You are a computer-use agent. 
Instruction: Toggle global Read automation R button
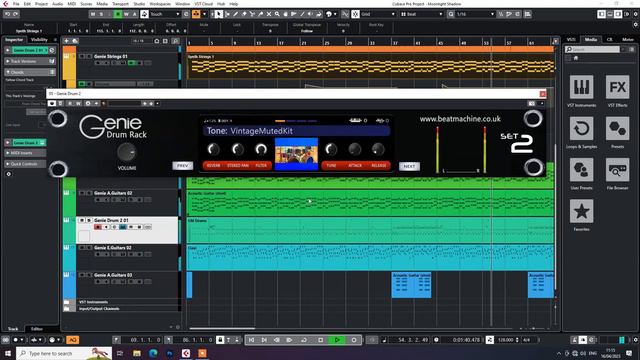click(118, 14)
